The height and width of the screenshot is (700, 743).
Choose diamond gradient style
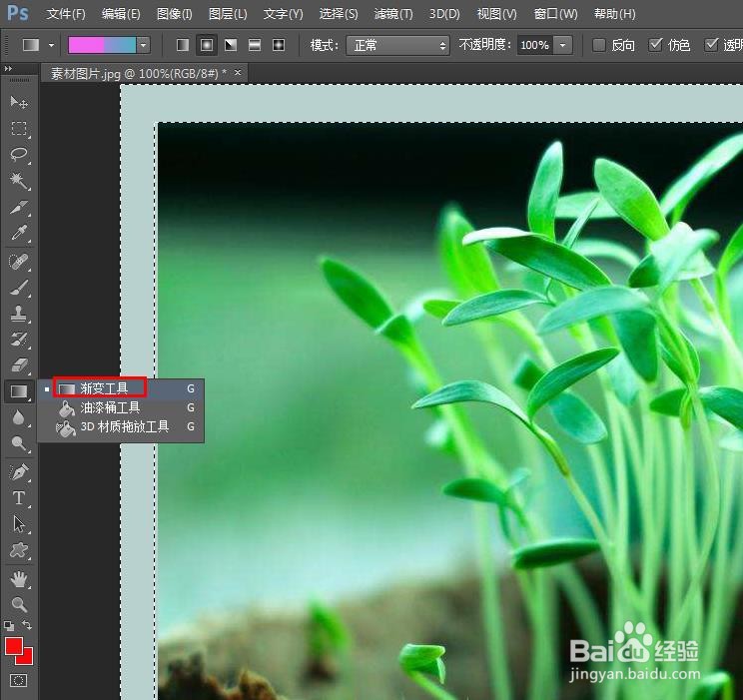279,45
